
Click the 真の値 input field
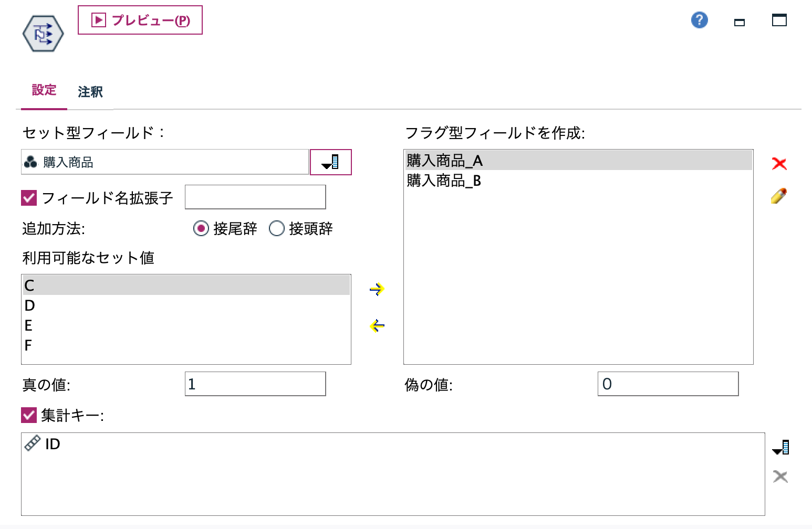255,384
